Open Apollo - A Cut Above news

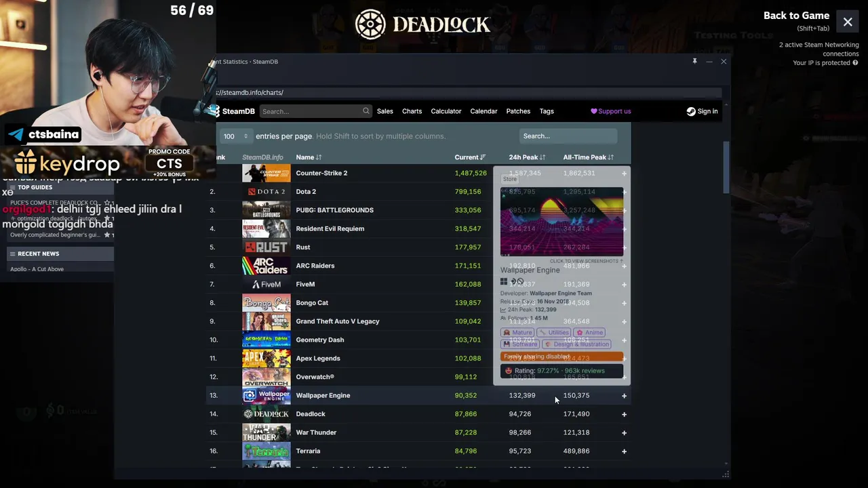pos(37,269)
